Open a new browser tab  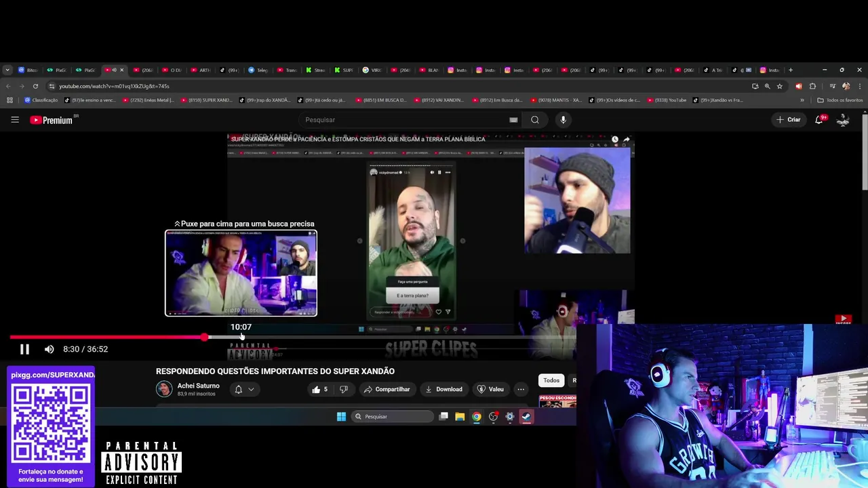790,70
